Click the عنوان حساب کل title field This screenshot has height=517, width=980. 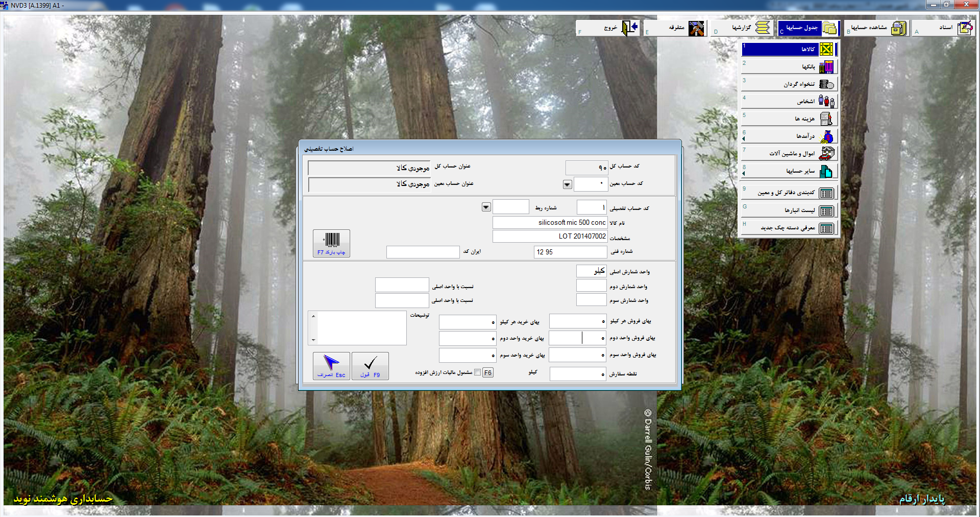point(370,168)
